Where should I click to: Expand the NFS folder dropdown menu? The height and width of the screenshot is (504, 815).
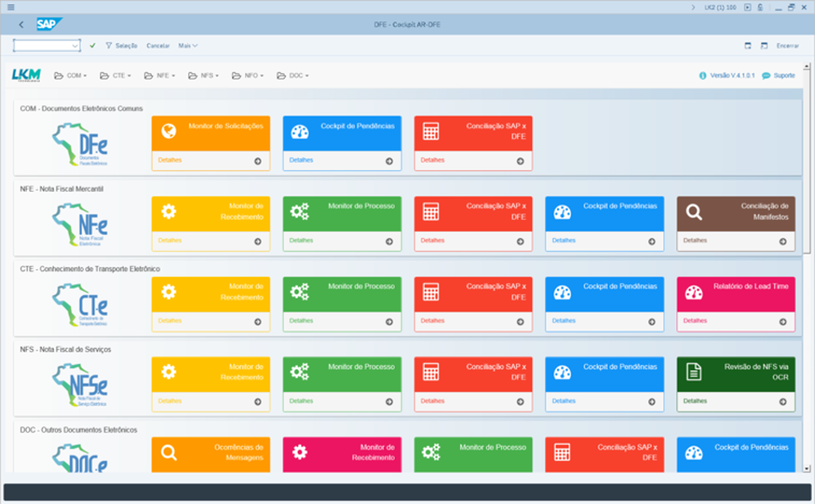point(203,76)
